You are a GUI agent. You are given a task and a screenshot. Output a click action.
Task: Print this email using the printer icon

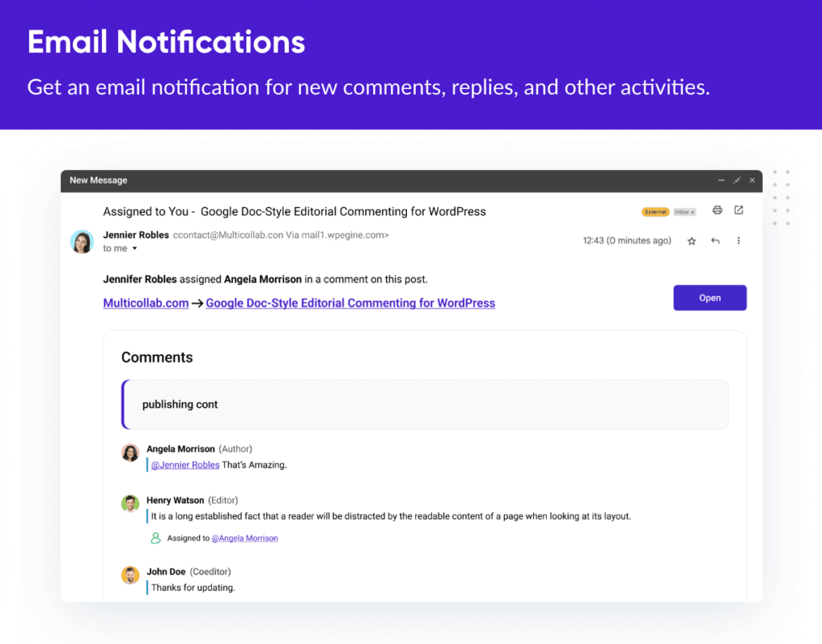pos(717,210)
